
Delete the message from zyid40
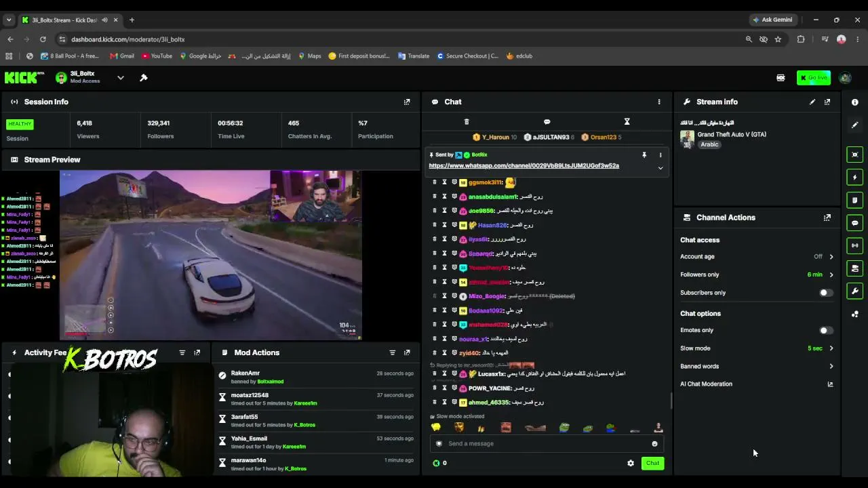pyautogui.click(x=435, y=353)
